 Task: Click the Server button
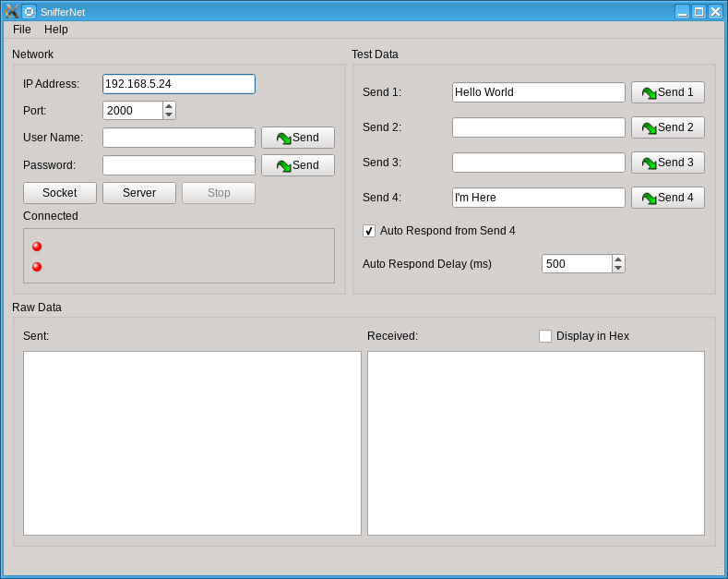click(x=139, y=193)
